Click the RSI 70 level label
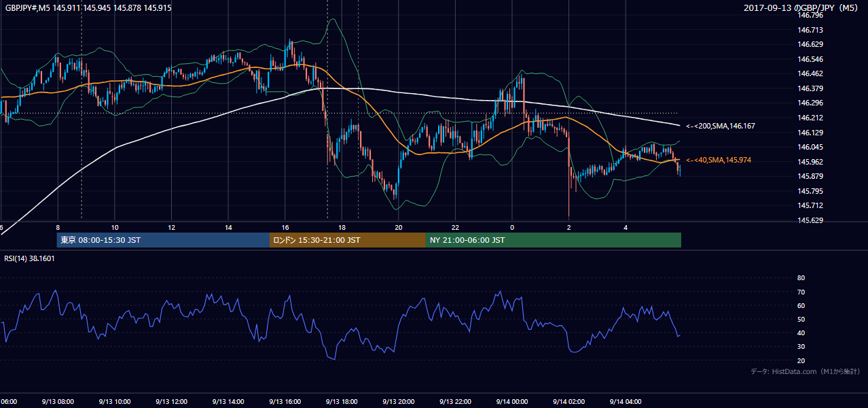 click(801, 292)
